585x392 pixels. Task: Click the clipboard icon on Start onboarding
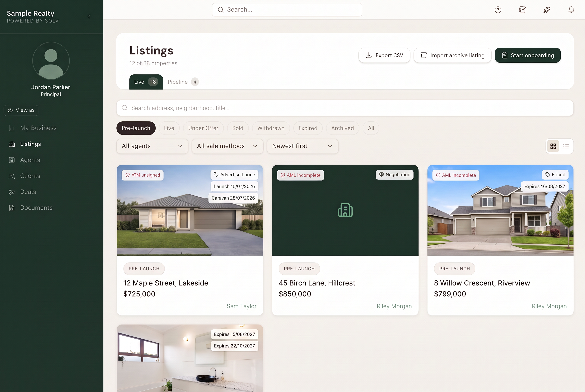coord(504,55)
